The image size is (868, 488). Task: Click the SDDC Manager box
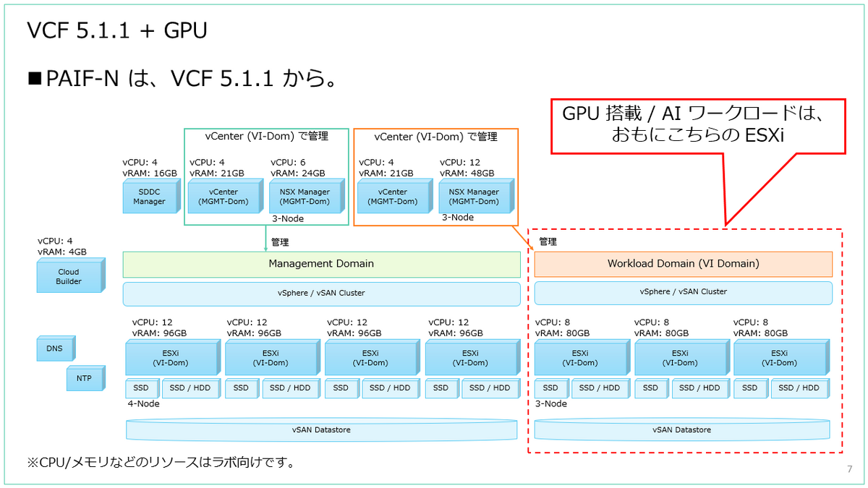[152, 196]
